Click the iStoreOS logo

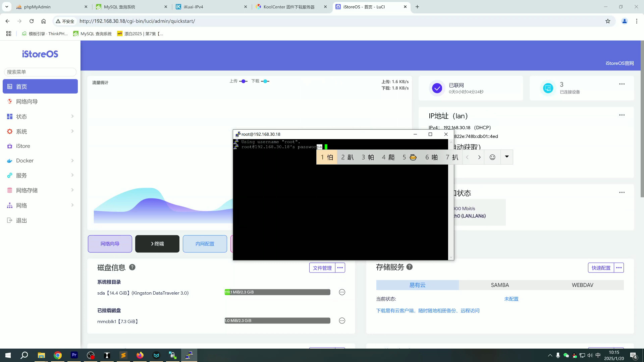[x=40, y=54]
